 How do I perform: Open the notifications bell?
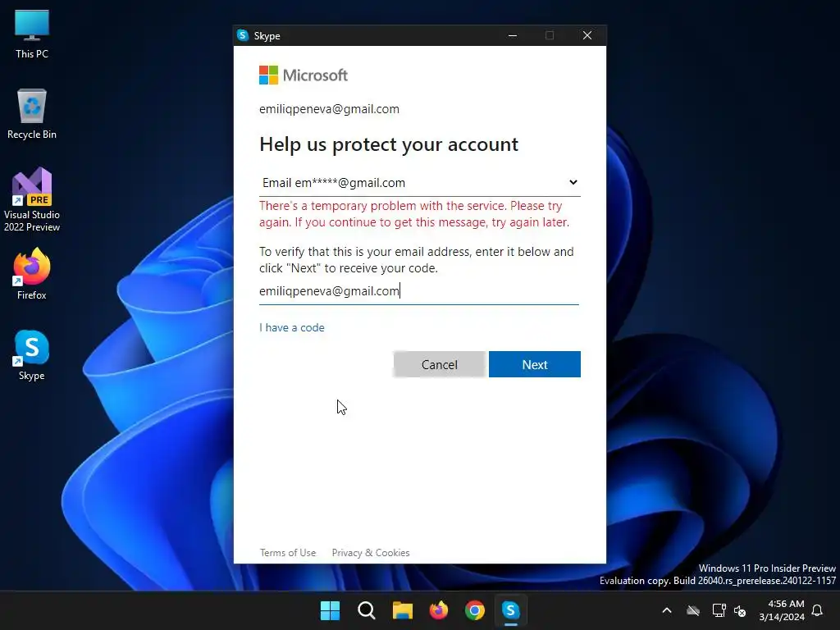click(817, 610)
